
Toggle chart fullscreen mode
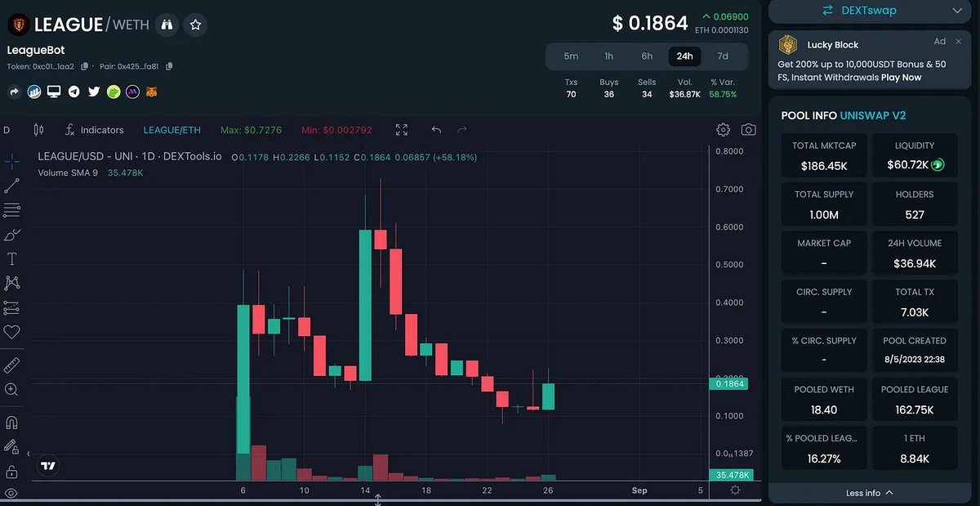401,130
